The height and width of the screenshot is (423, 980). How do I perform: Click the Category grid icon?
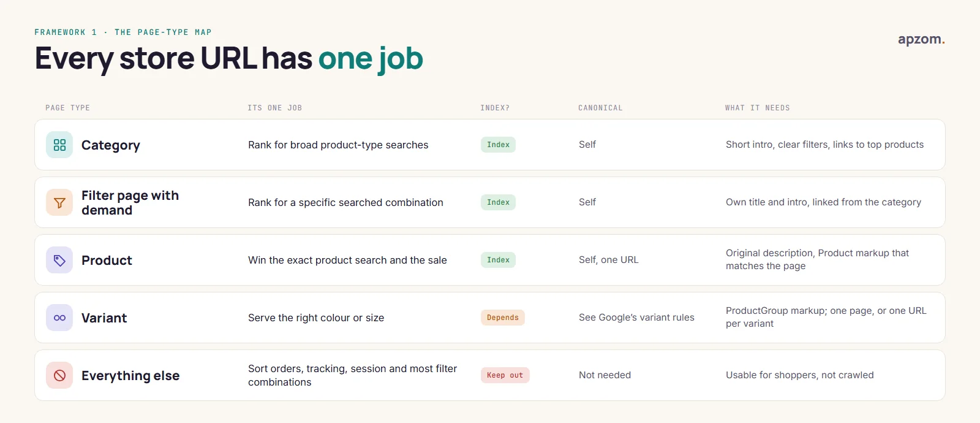[x=59, y=145]
